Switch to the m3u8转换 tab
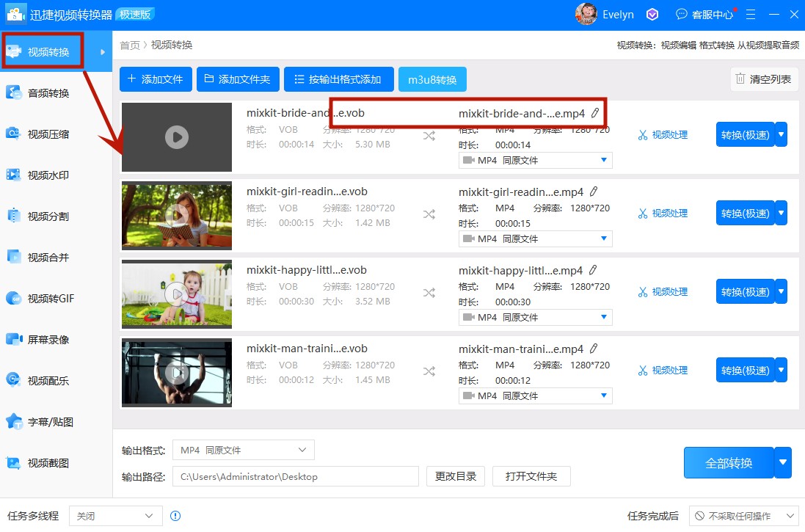Screen dimensions: 805x532 (432, 79)
